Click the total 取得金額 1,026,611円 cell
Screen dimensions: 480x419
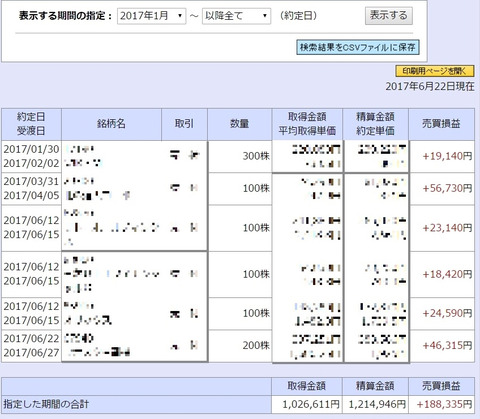click(x=307, y=405)
